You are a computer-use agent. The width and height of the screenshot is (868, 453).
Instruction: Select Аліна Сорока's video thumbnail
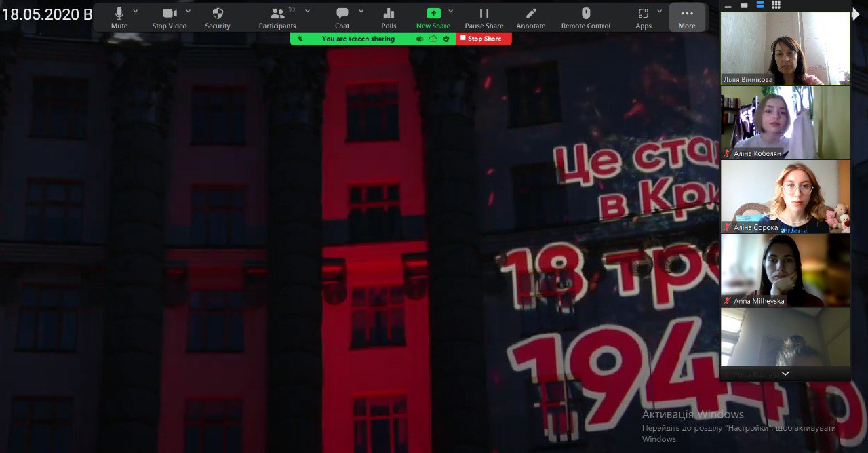(785, 197)
